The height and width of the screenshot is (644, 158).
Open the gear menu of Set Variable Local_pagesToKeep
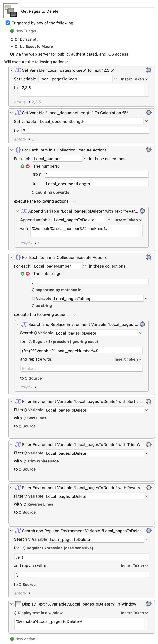[x=149, y=70]
